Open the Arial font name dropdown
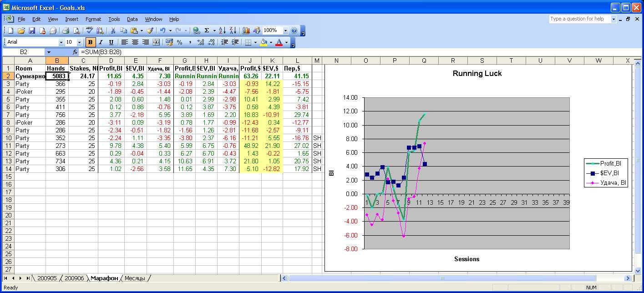The height and width of the screenshot is (293, 644). pyautogui.click(x=61, y=42)
